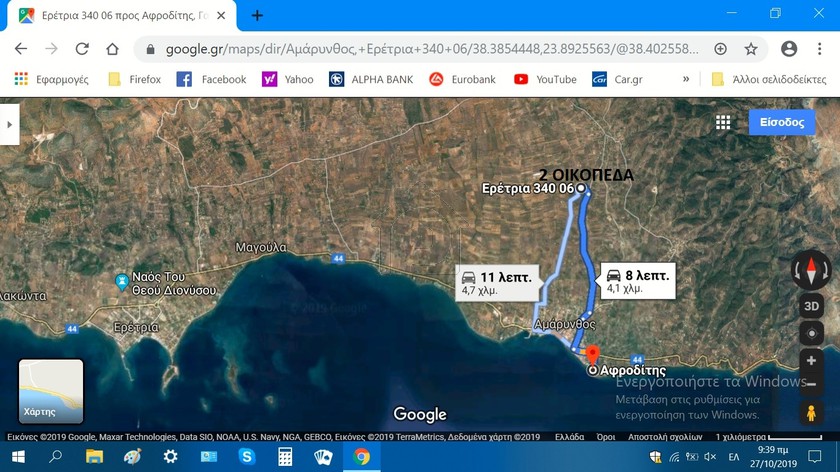Open the Google apps grid
This screenshot has height=472, width=840.
click(723, 122)
